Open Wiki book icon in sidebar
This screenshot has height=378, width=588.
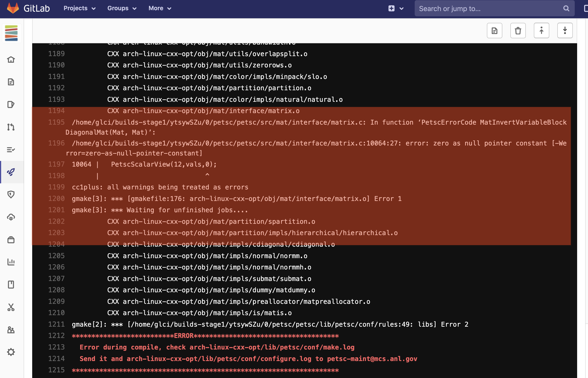(x=11, y=285)
